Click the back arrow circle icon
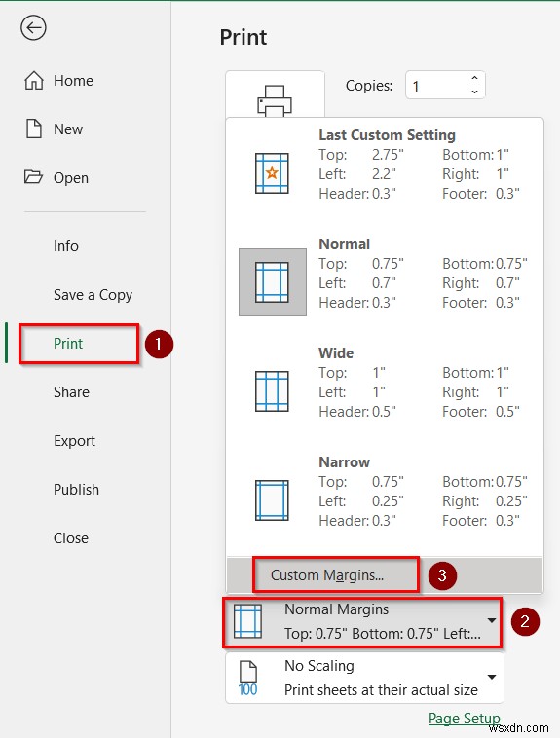The width and height of the screenshot is (560, 738). [33, 28]
